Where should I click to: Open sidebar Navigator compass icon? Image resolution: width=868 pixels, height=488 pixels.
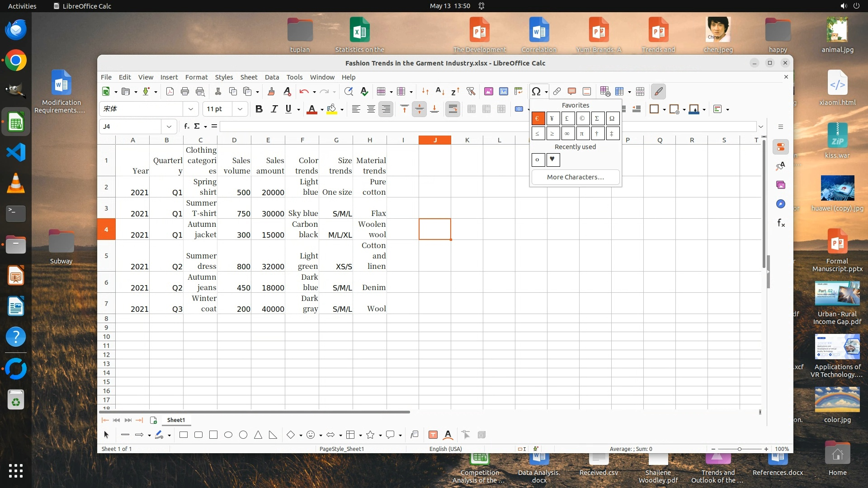click(x=781, y=204)
